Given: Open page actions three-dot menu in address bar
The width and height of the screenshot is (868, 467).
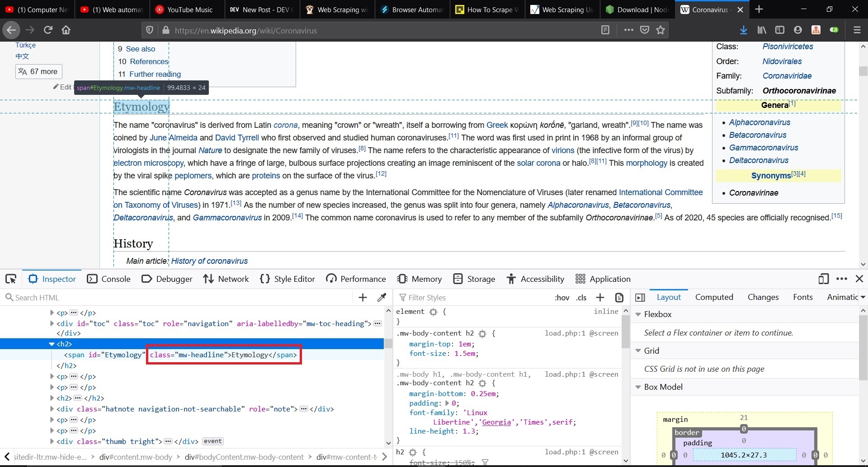Looking at the screenshot, I should pyautogui.click(x=628, y=30).
